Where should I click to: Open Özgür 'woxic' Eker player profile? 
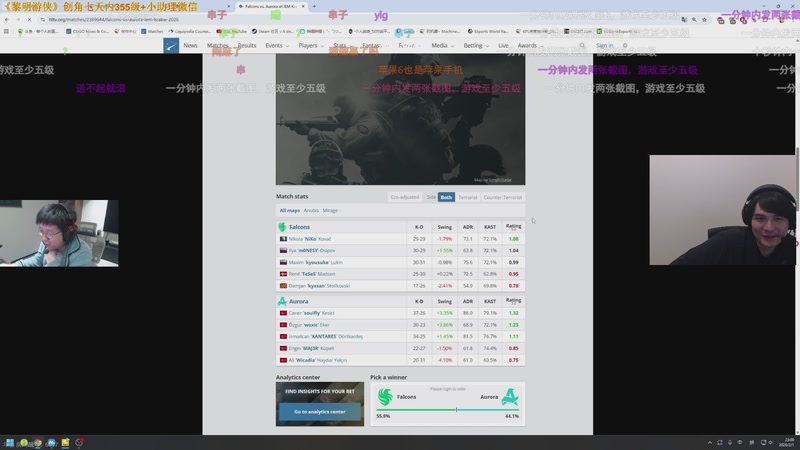309,324
